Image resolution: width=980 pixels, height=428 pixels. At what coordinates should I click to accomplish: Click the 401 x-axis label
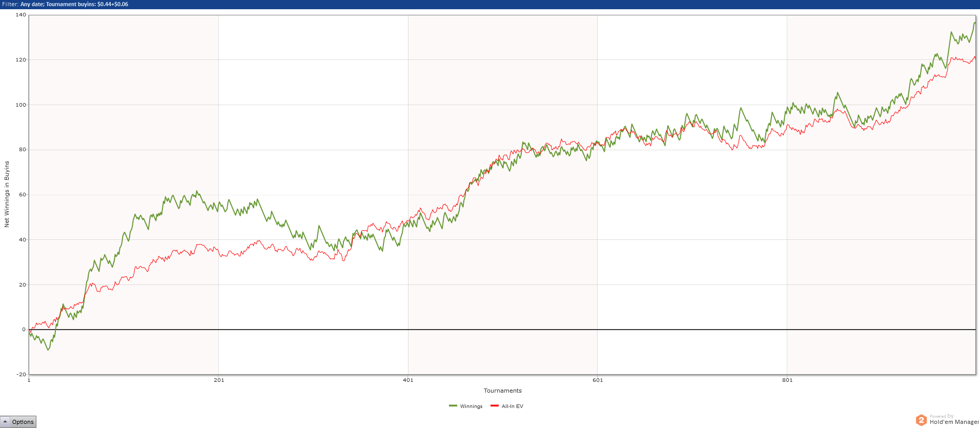[x=408, y=380]
